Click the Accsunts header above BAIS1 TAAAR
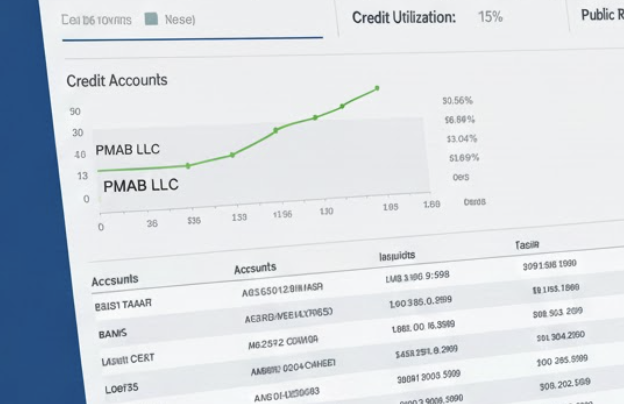Image resolution: width=624 pixels, height=404 pixels. (x=115, y=281)
